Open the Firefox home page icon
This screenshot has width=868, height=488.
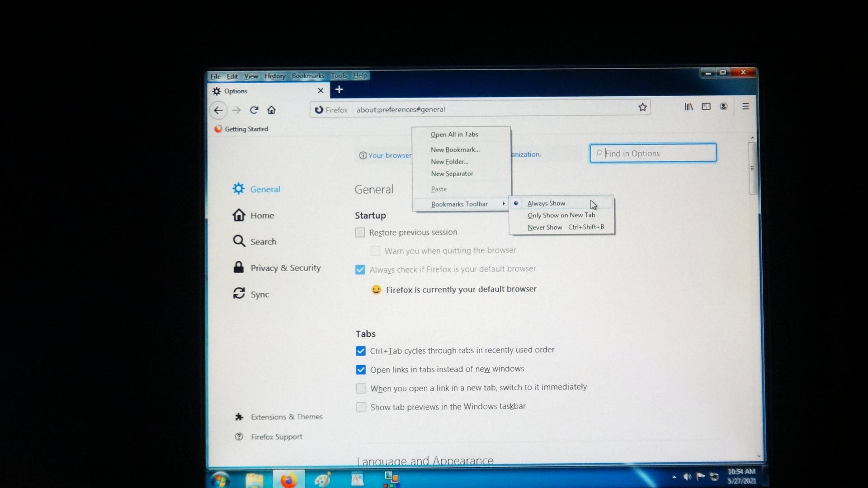pos(271,110)
